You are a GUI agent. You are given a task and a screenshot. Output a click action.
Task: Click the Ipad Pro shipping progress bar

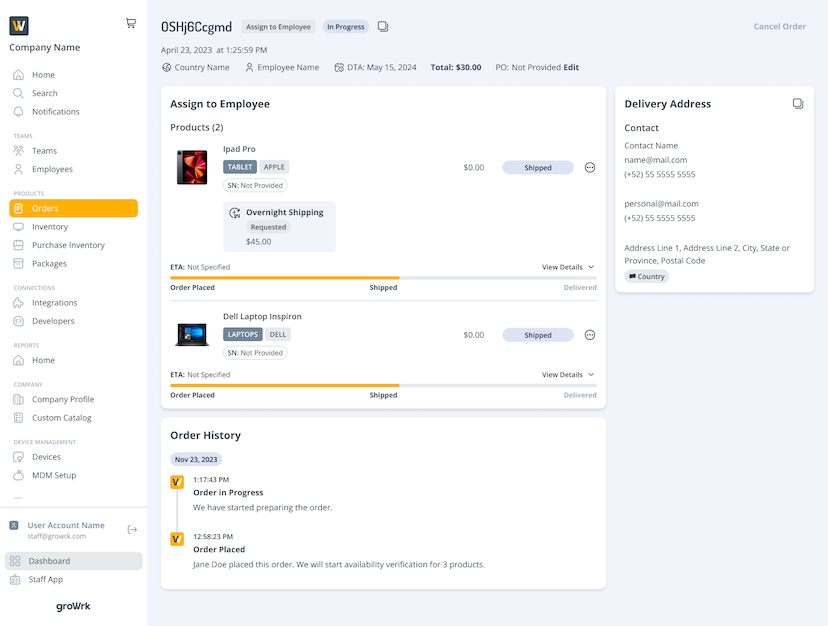tap(383, 278)
